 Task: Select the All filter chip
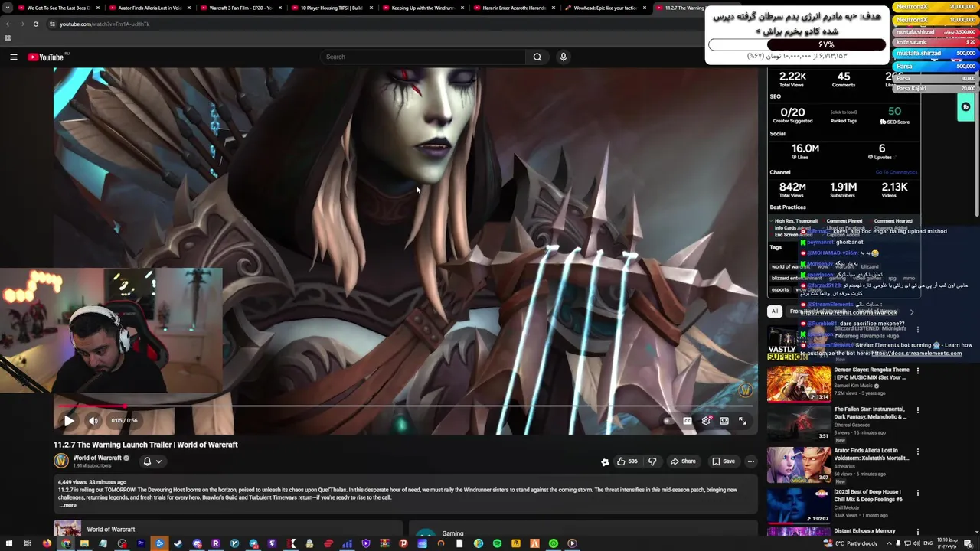pyautogui.click(x=775, y=311)
